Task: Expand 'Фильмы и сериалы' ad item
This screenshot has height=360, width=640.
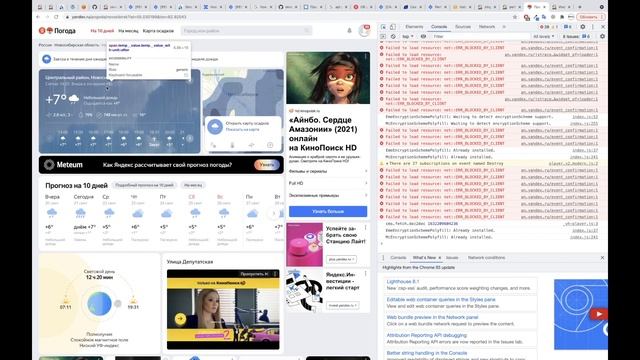Action: [328, 171]
